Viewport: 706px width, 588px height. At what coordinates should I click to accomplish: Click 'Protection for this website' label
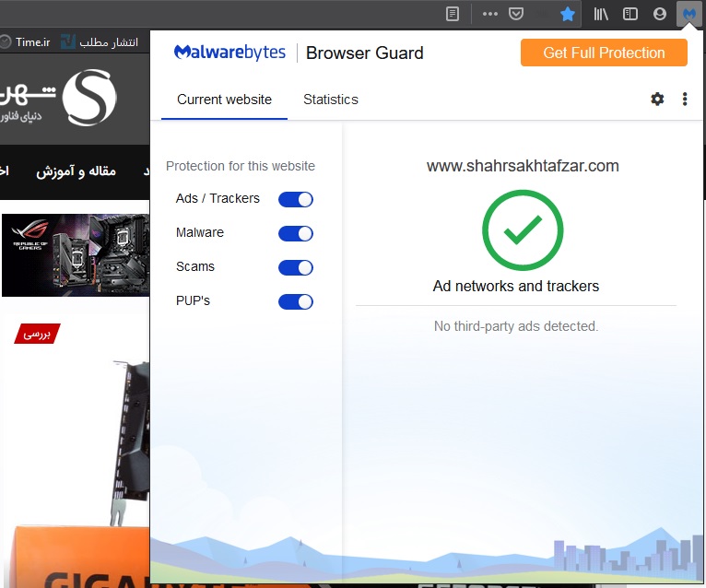241,166
